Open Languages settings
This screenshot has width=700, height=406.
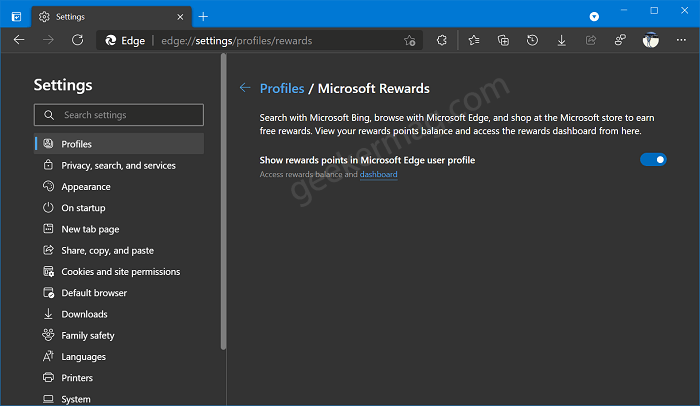pyautogui.click(x=119, y=356)
